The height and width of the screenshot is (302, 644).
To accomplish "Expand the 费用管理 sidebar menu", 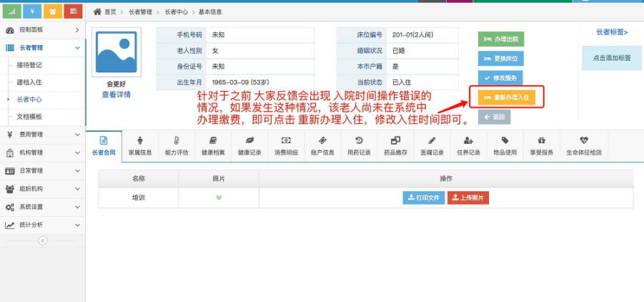I will pyautogui.click(x=41, y=134).
